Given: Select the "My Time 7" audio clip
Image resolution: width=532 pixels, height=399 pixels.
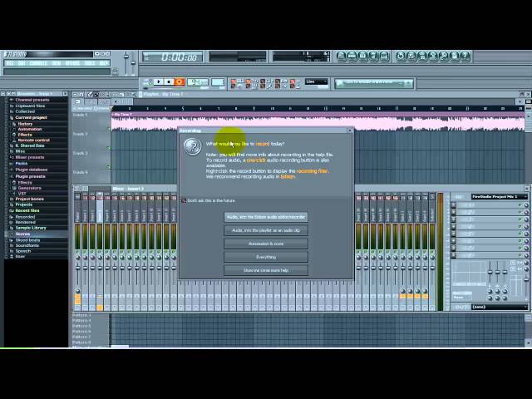Looking at the screenshot, I should [x=318, y=122].
